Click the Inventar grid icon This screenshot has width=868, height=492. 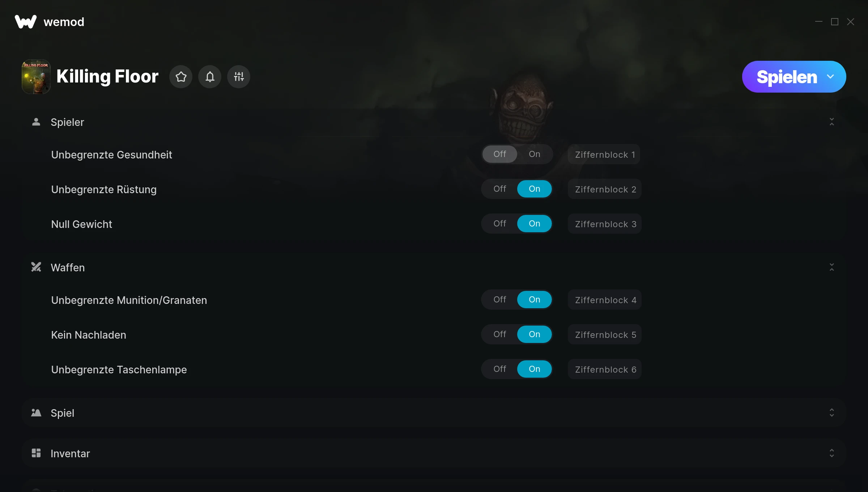click(36, 453)
